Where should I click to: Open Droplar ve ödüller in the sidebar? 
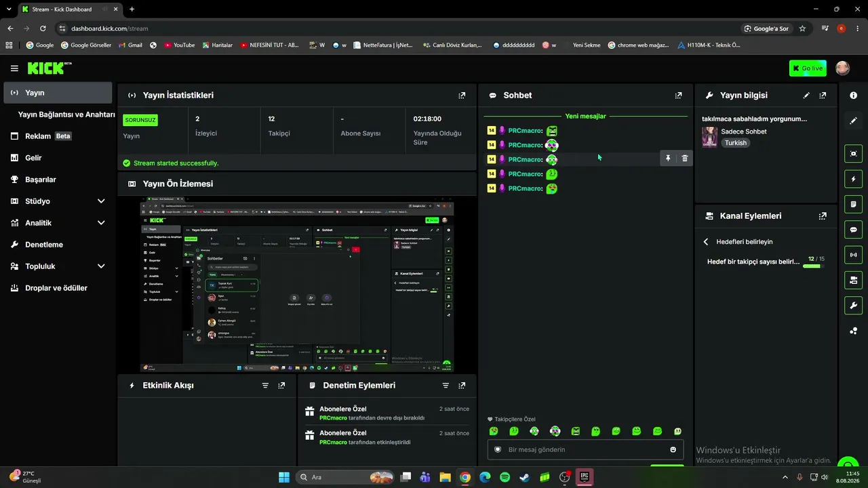click(x=58, y=288)
